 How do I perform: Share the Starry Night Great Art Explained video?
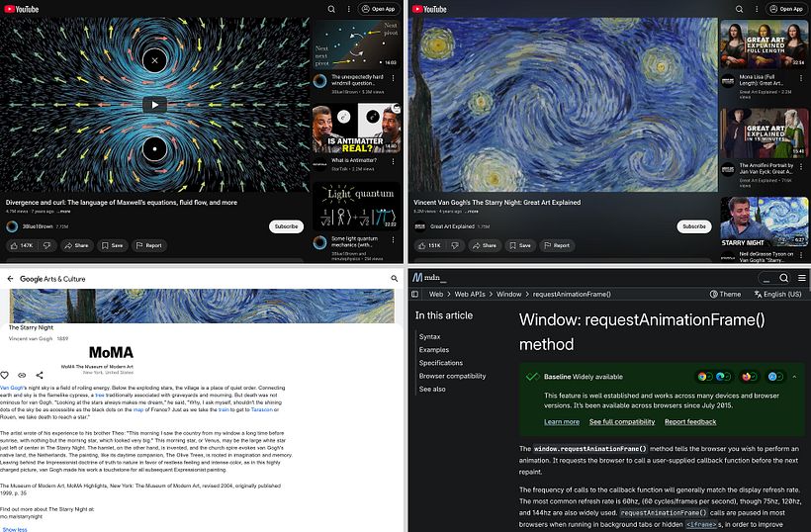pos(485,245)
